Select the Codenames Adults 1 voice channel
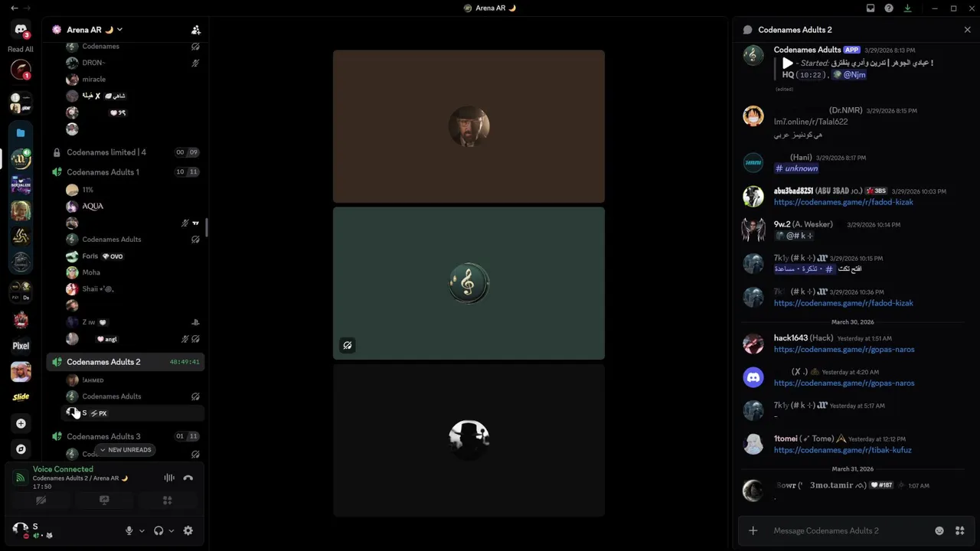980x551 pixels. (126, 172)
